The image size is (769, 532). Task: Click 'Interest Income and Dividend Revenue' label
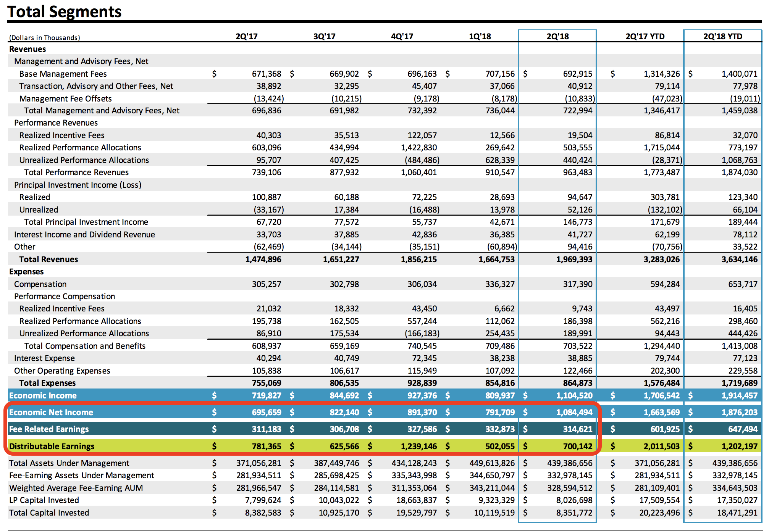point(85,235)
